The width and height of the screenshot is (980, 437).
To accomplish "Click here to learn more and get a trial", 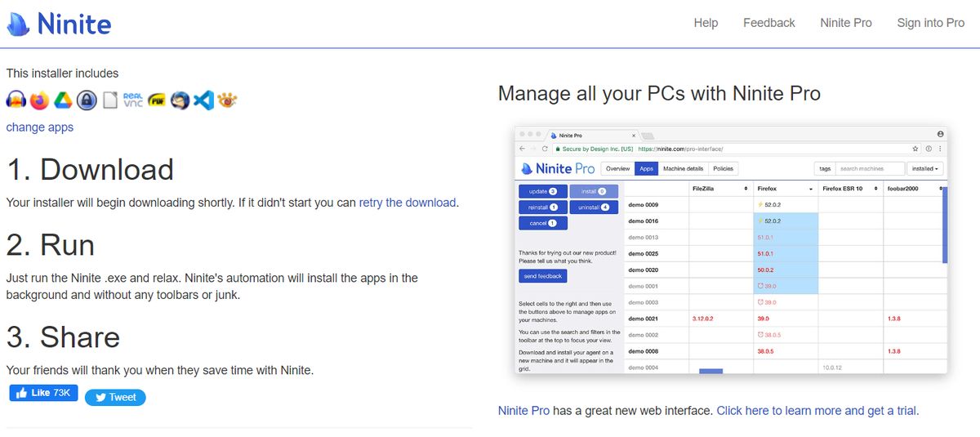I will 817,411.
